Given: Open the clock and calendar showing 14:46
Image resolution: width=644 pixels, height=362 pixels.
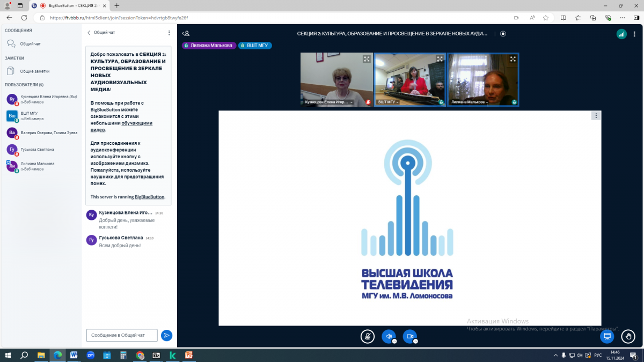Looking at the screenshot, I should (615, 355).
